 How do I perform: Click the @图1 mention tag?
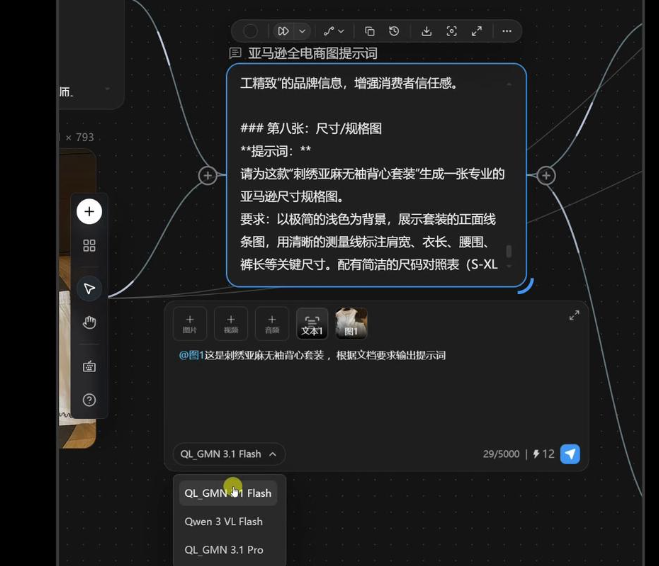coord(191,355)
